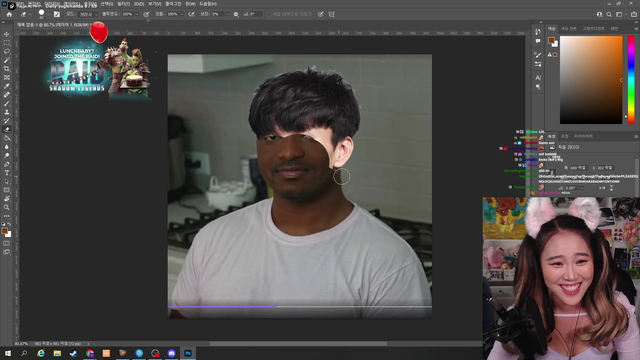Open Discord from the taskbar

tap(171, 353)
